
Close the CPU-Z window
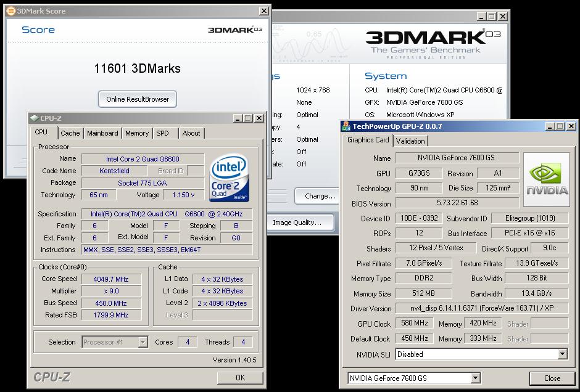pyautogui.click(x=259, y=118)
